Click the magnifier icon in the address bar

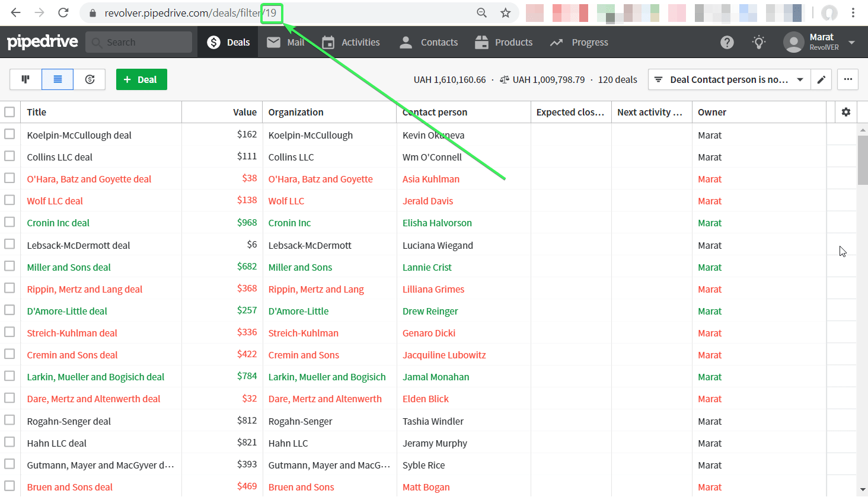coord(481,12)
